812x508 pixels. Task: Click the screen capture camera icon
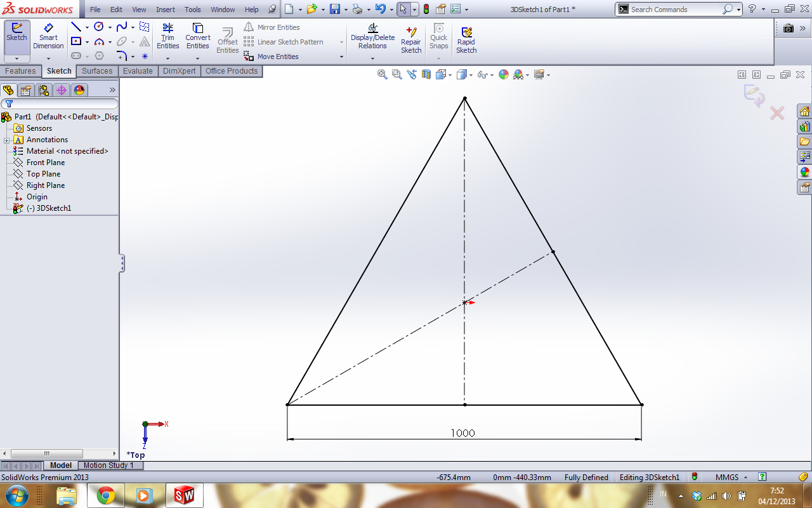tap(789, 28)
